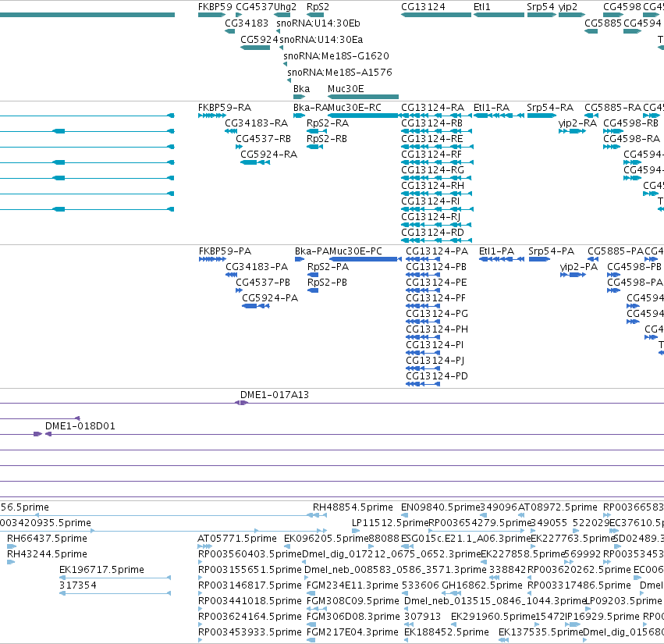Click the CG5924-RA transcript label

(x=269, y=155)
